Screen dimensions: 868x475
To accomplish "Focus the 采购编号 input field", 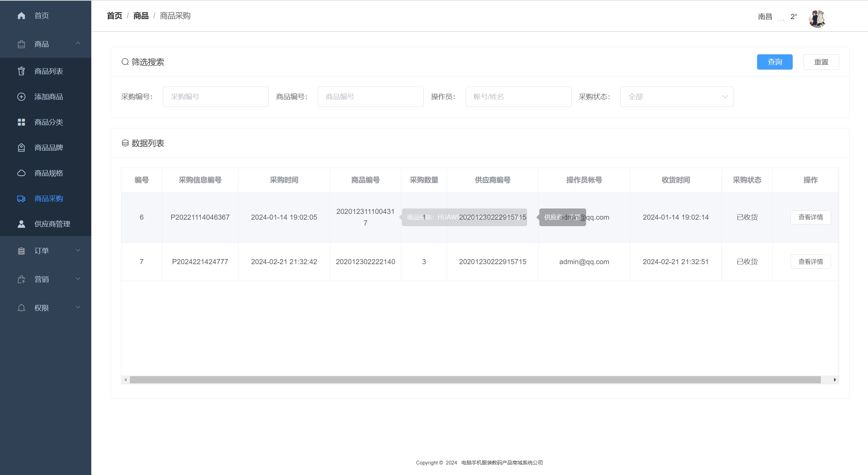I will point(215,97).
